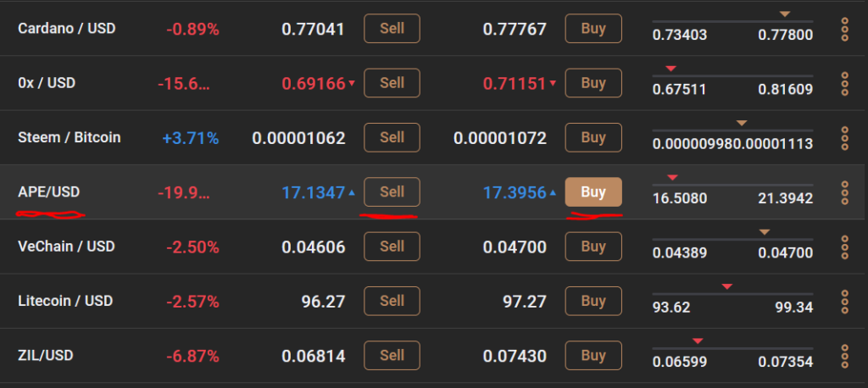Click Sell button for ZIL/USD
This screenshot has height=388, width=868.
tap(392, 355)
